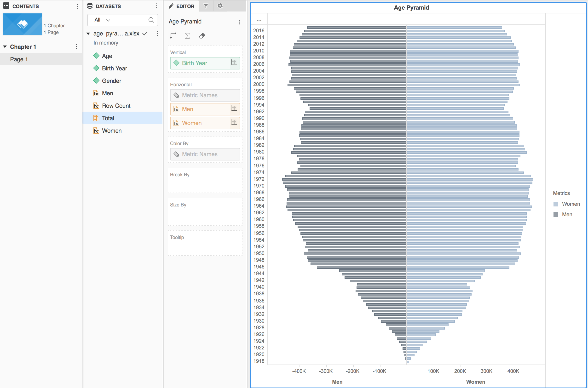
Task: Swap the chart axes using the arrow icon
Action: [x=173, y=36]
